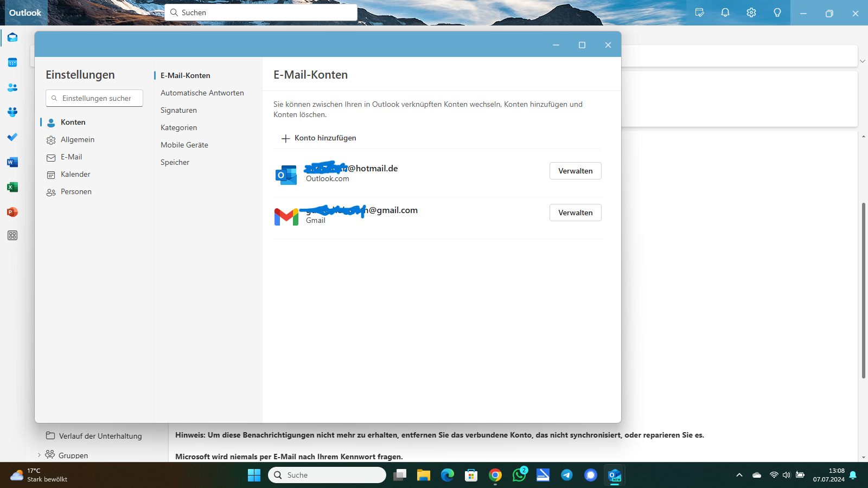The height and width of the screenshot is (488, 868).
Task: Open Calendar icon in Outlook left rail
Action: point(12,62)
